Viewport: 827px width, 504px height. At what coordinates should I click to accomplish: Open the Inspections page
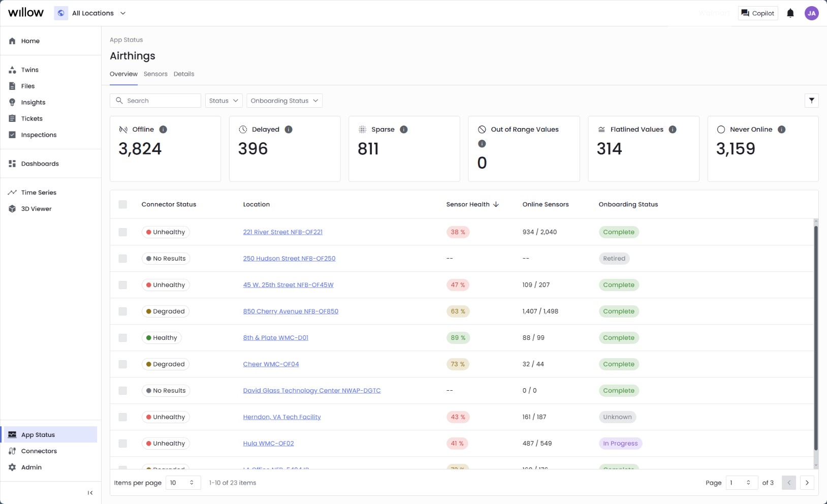point(39,135)
